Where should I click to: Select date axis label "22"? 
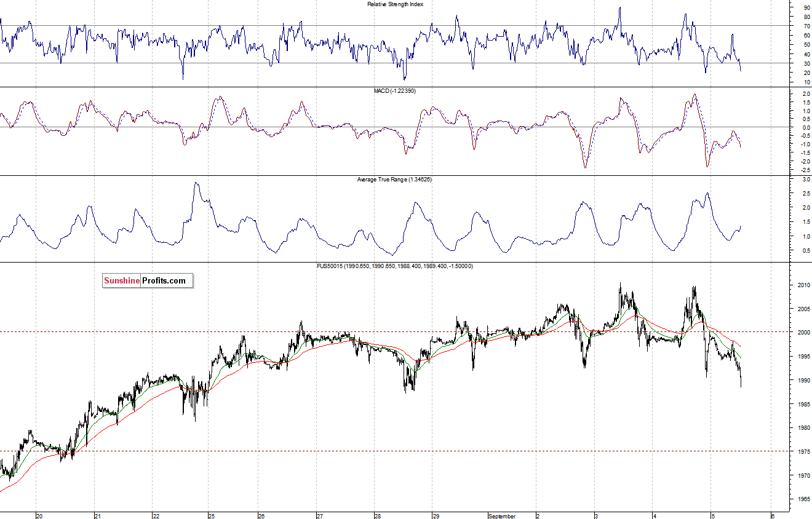[156, 516]
